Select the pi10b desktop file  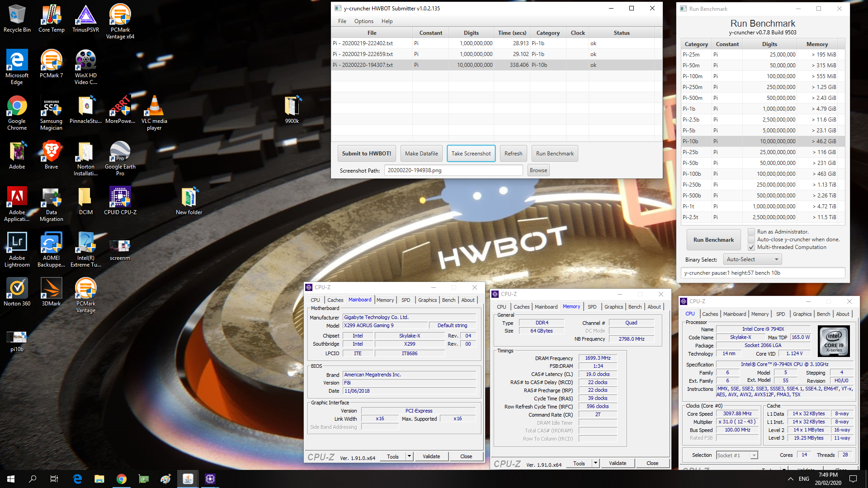point(17,341)
